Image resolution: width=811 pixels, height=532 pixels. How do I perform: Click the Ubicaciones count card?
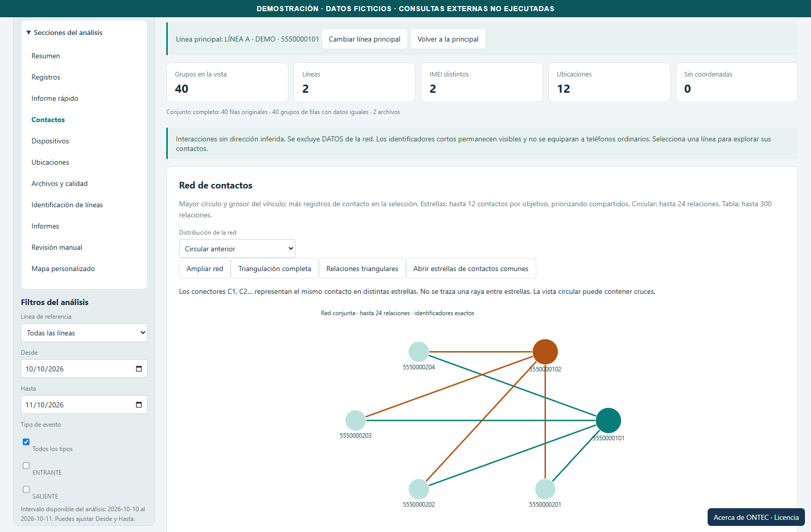[x=609, y=83]
